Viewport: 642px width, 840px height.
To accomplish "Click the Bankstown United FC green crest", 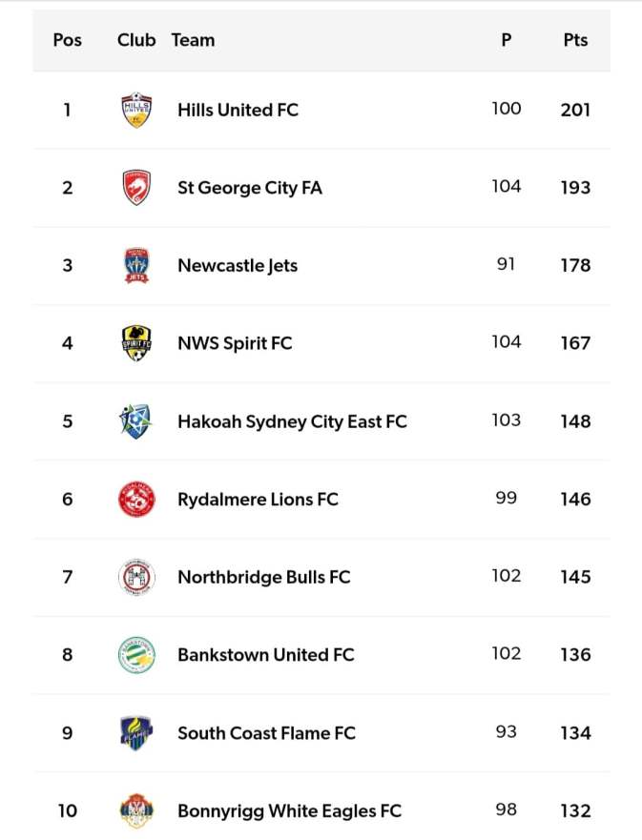I will tap(136, 655).
